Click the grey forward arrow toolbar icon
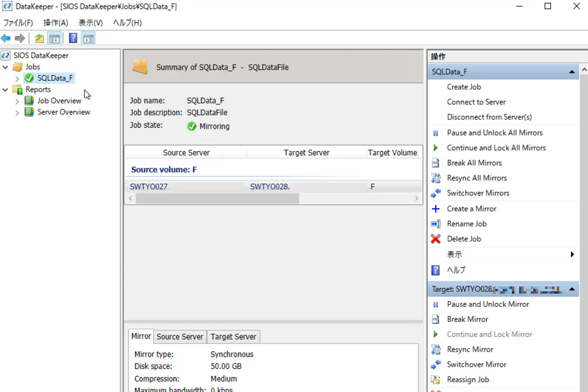Screen dimensions: 588x392 click(19, 38)
